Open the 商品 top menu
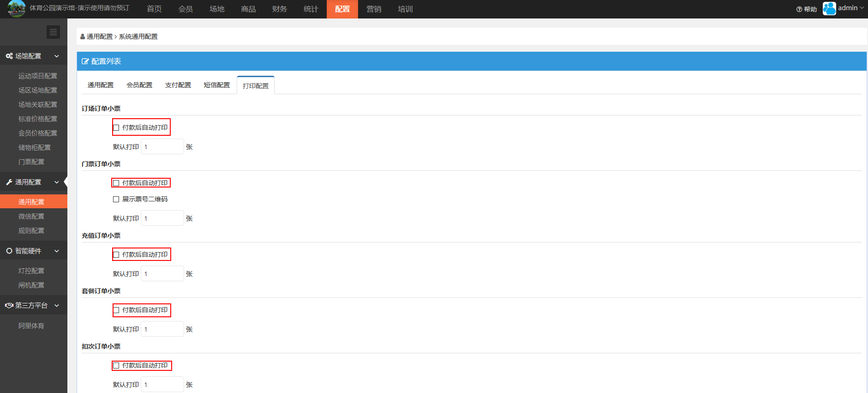The width and height of the screenshot is (868, 393). click(248, 9)
